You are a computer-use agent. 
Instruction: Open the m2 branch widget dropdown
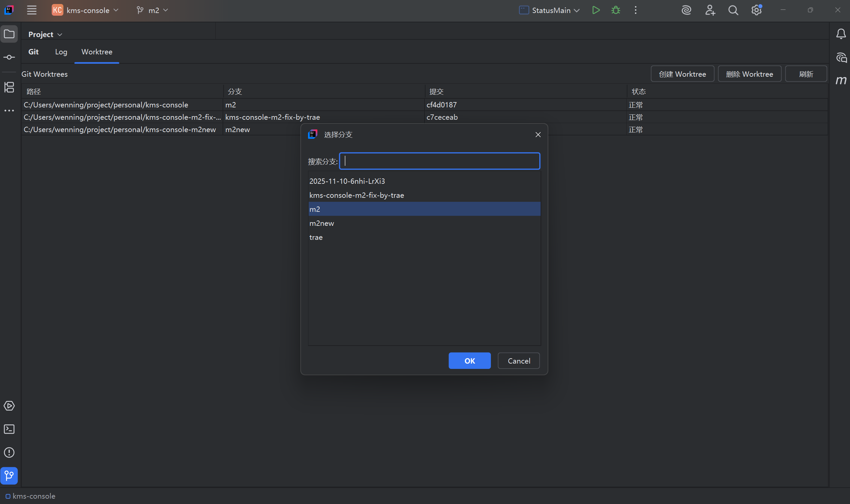152,10
